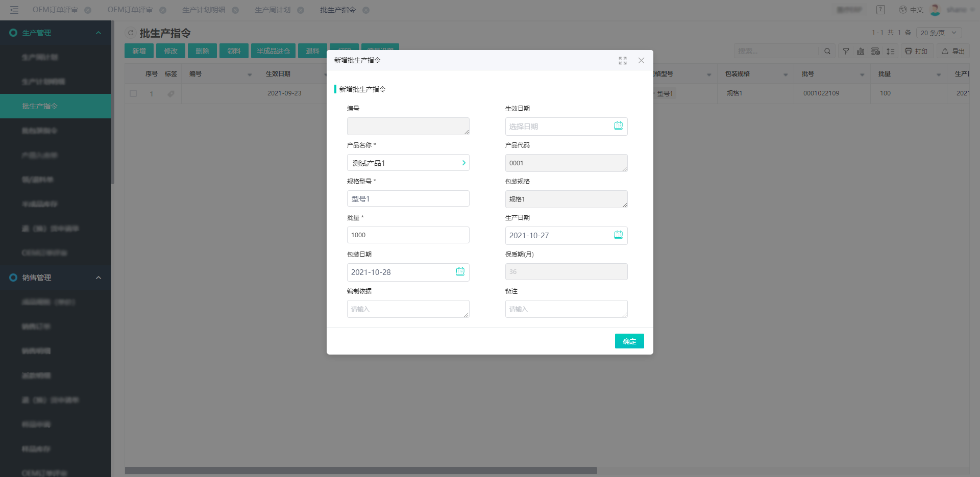Expand the 产品名称 selector arrow
Viewport: 980px width, 477px height.
click(463, 163)
